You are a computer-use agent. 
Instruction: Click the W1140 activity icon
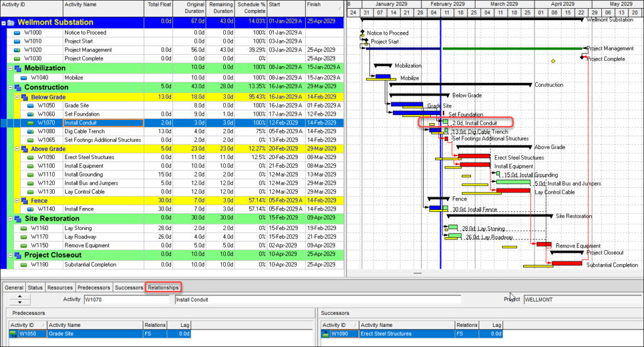coord(30,209)
